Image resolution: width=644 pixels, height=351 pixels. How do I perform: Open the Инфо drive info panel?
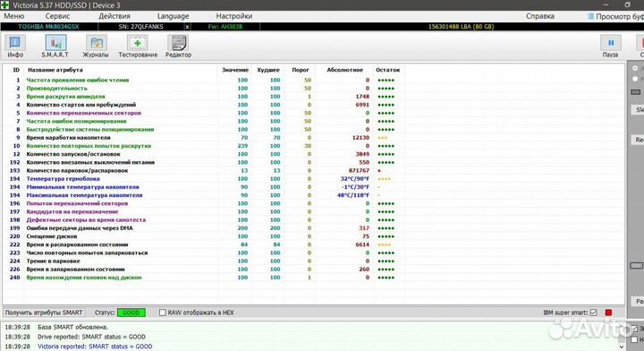(x=15, y=47)
